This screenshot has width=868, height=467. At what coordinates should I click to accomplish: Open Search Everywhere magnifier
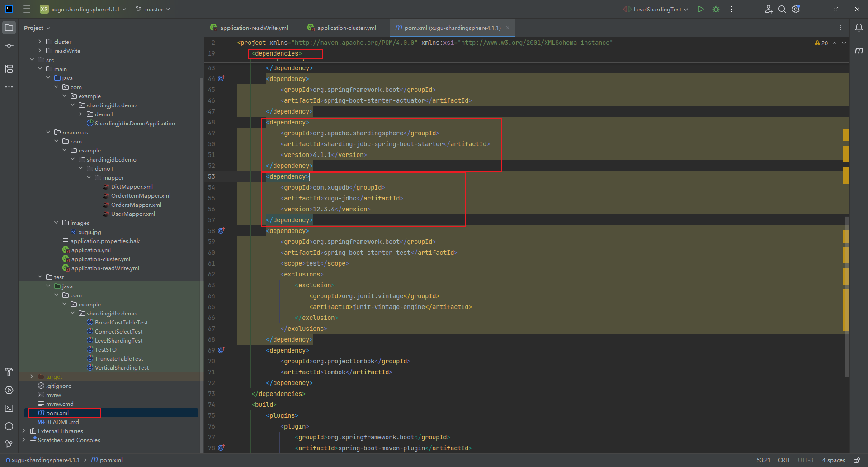(x=782, y=9)
